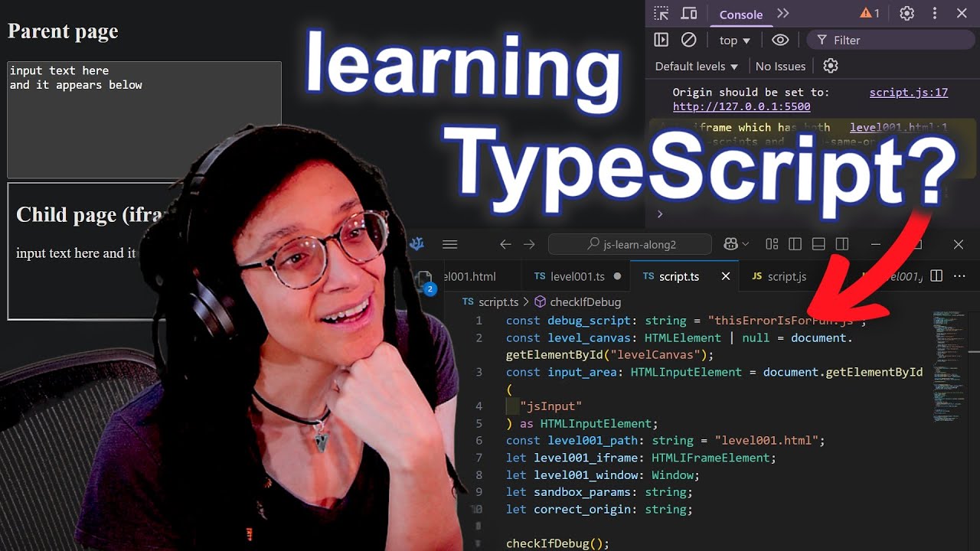The height and width of the screenshot is (551, 980).
Task: Click line number 3 in the gutter
Action: (479, 372)
